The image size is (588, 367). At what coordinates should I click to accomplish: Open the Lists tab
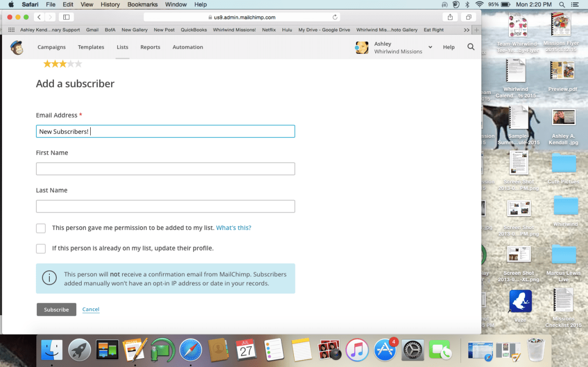(122, 47)
